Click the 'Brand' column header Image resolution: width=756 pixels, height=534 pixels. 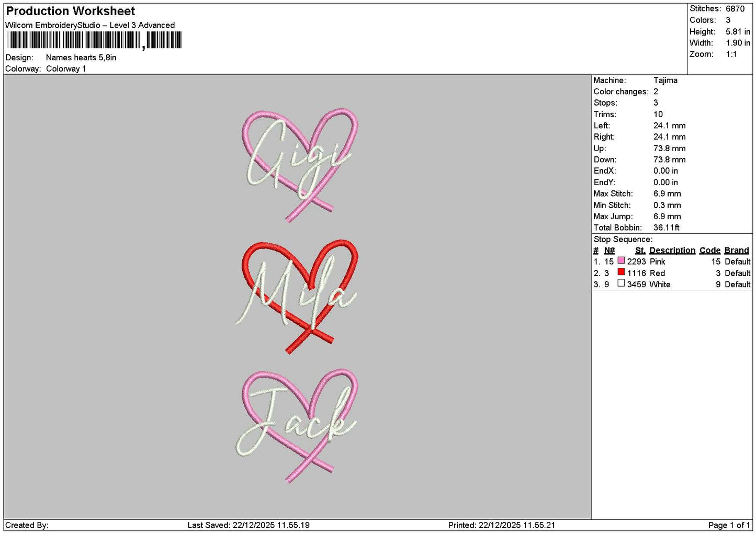[737, 251]
